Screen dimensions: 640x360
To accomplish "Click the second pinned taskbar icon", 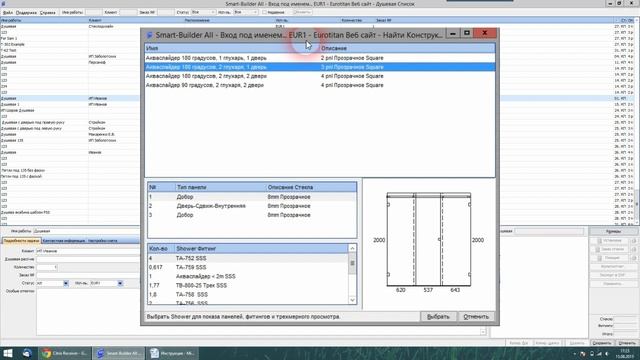I will pyautogui.click(x=27, y=353).
